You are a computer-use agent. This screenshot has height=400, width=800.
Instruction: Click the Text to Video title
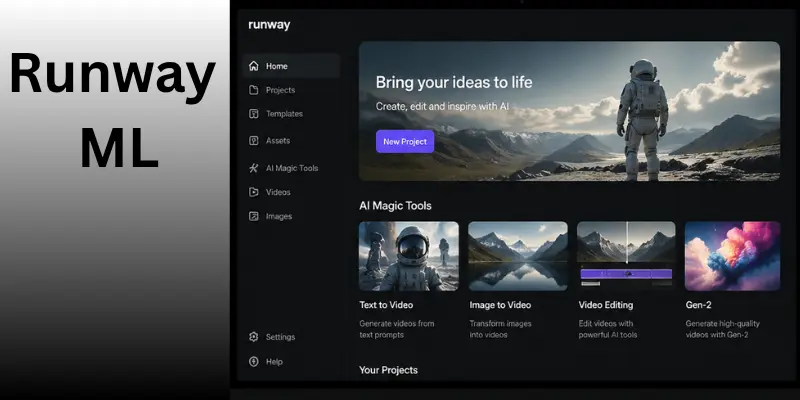(x=386, y=305)
